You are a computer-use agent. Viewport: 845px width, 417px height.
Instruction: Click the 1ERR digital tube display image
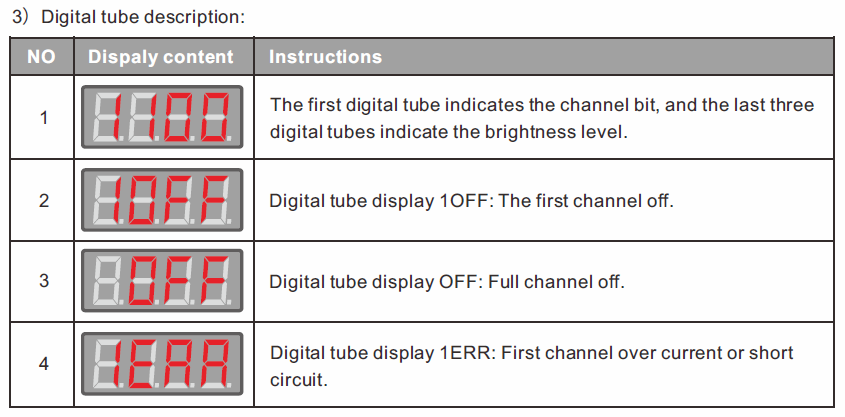(162, 364)
